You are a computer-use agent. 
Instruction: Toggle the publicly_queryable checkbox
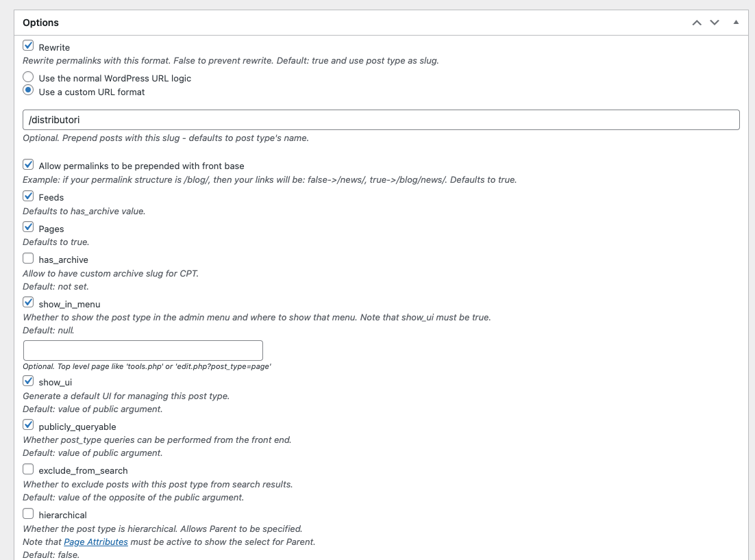[x=28, y=425]
